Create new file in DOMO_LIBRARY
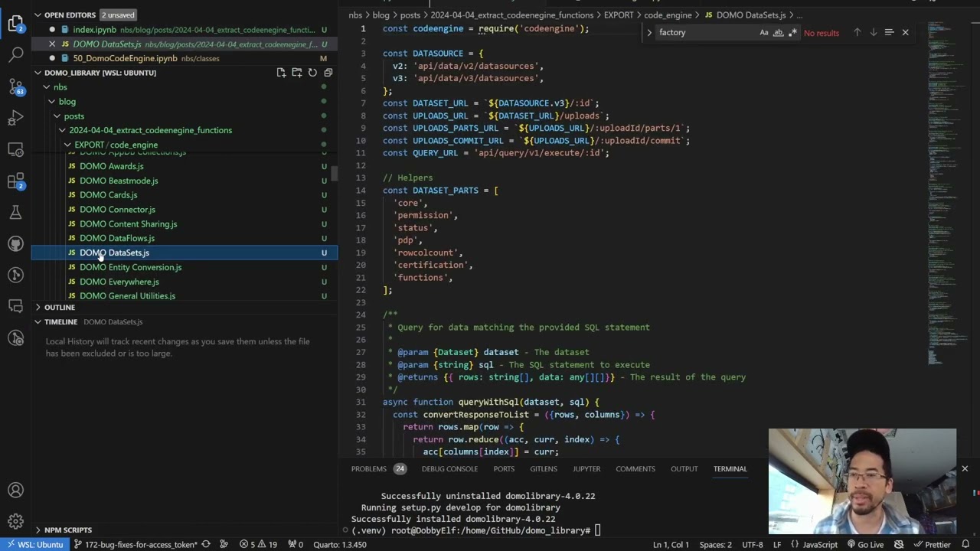 click(281, 73)
